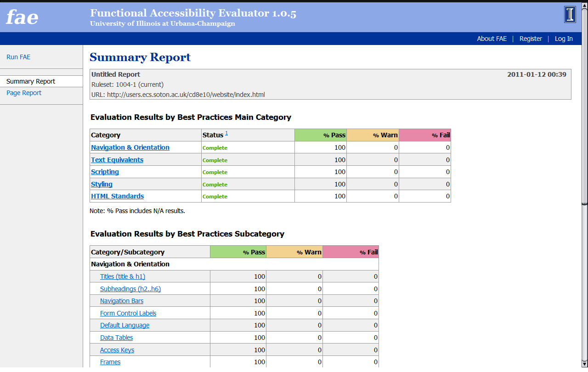Image resolution: width=588 pixels, height=372 pixels.
Task: Click the Note: % Pass includes N/A results text
Action: (137, 211)
